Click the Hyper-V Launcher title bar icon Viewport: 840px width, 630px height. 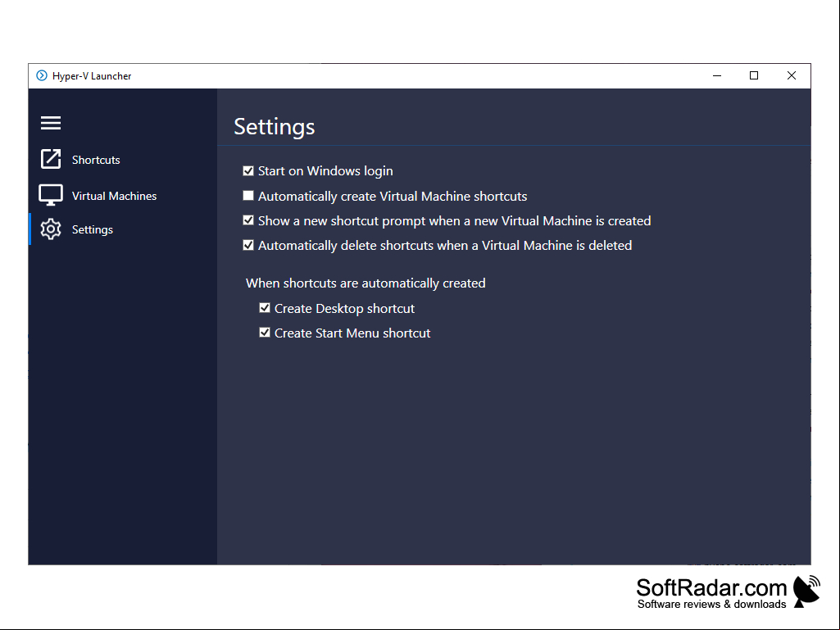(x=42, y=75)
